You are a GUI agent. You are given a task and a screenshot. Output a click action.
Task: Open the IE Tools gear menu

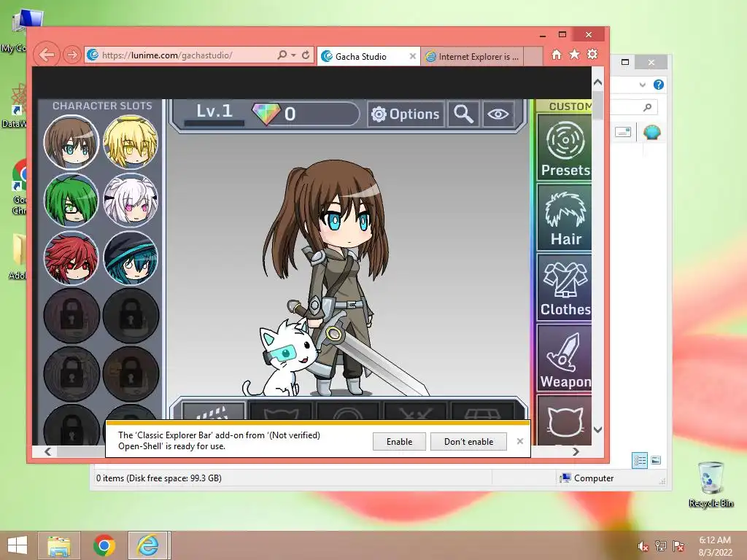point(592,54)
